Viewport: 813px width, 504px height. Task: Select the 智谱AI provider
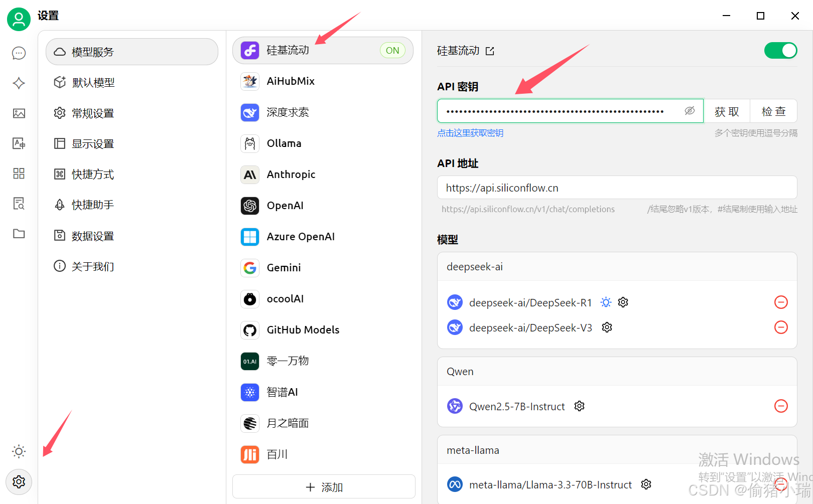click(323, 392)
